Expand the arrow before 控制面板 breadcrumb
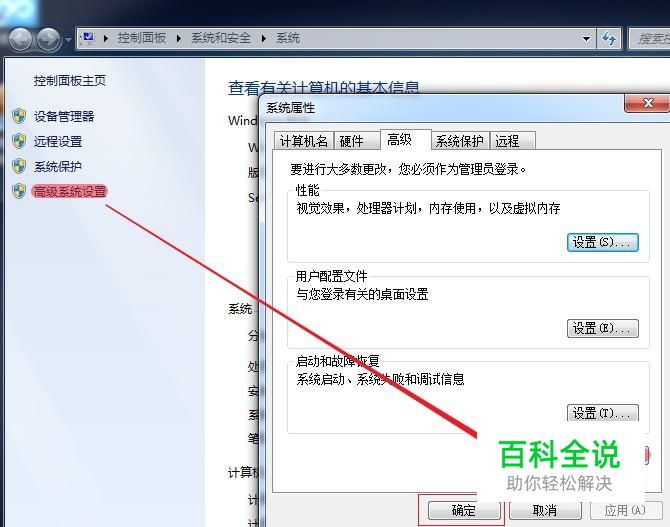The height and width of the screenshot is (527, 670). (106, 38)
